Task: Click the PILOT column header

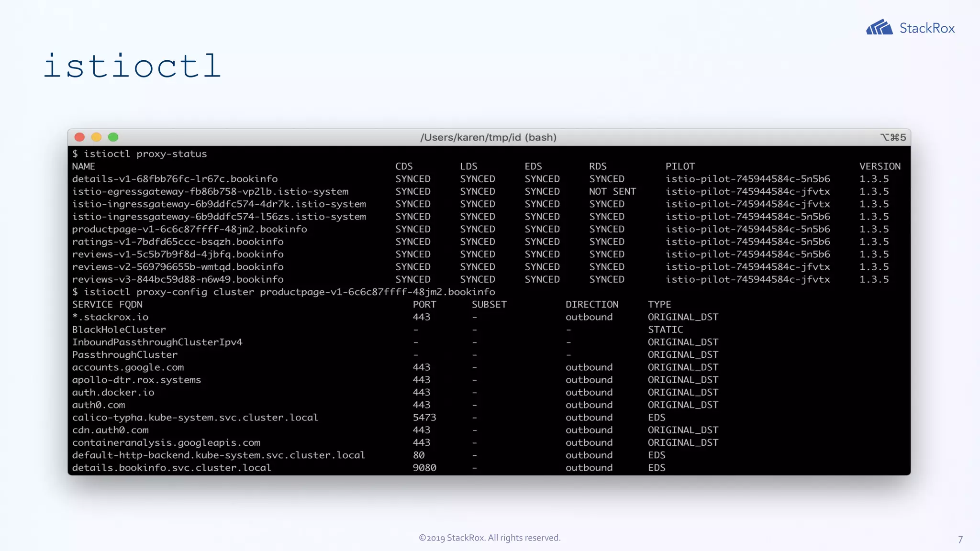Action: 679,166
